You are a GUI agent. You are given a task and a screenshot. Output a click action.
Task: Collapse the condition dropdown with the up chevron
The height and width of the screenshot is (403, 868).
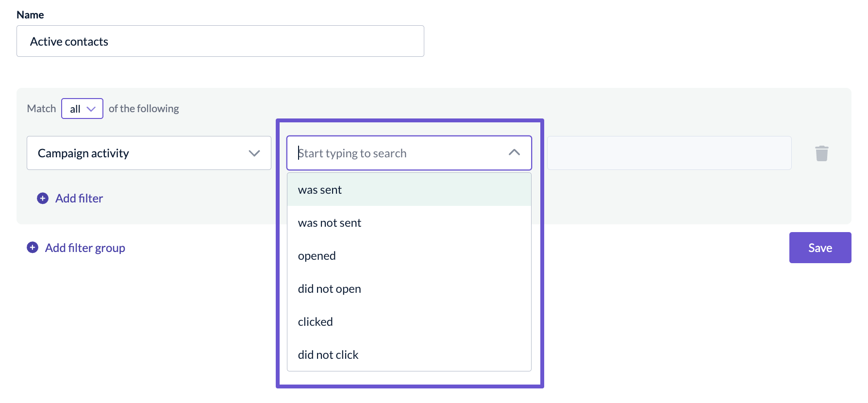(x=514, y=152)
